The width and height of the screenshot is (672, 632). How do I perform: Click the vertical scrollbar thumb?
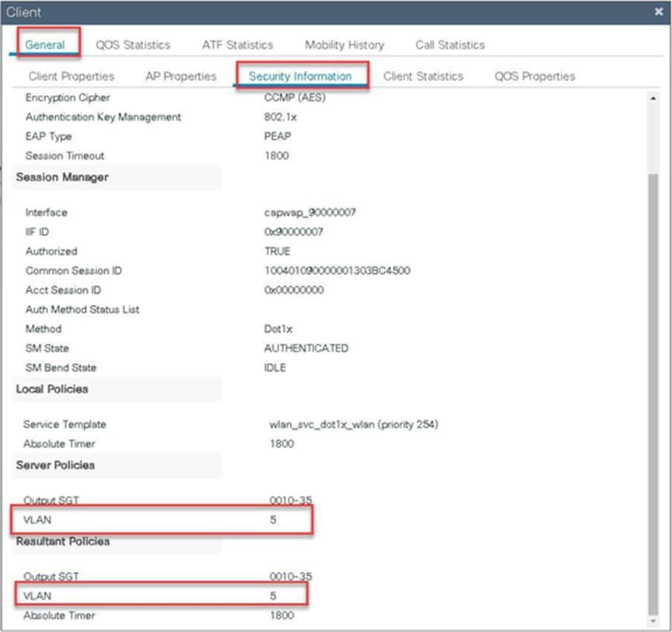pyautogui.click(x=653, y=394)
